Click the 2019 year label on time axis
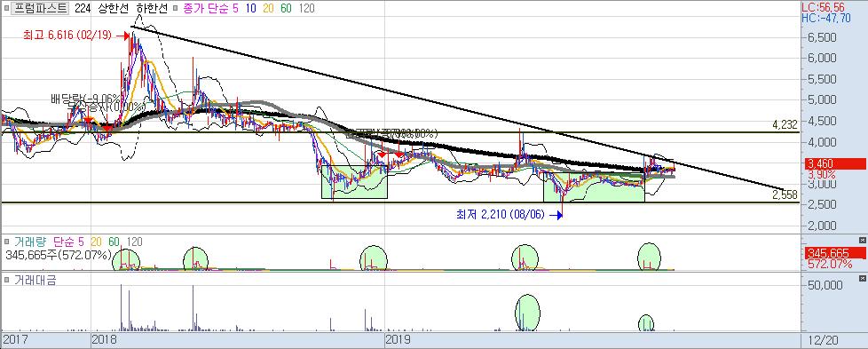This screenshot has width=868, height=349. point(398,339)
